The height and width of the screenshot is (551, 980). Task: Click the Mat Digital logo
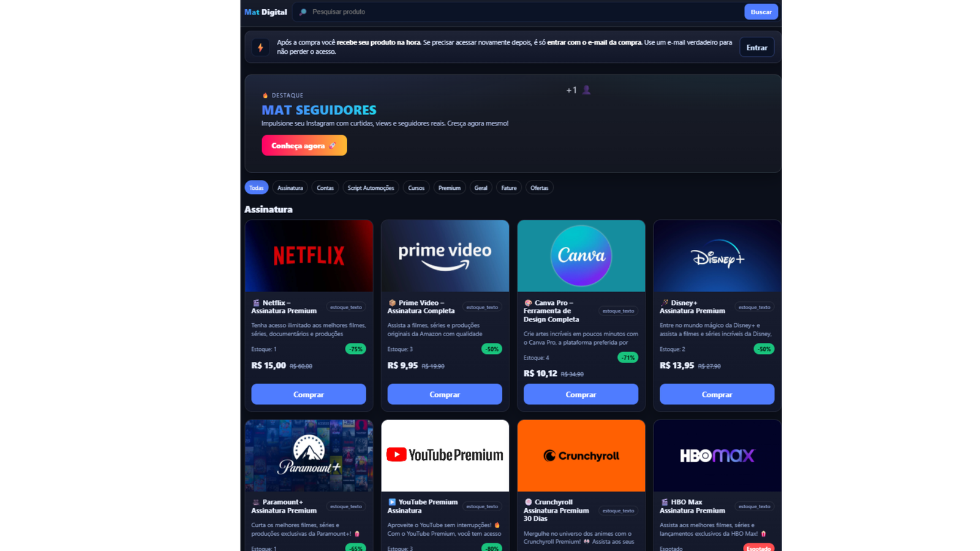point(265,12)
